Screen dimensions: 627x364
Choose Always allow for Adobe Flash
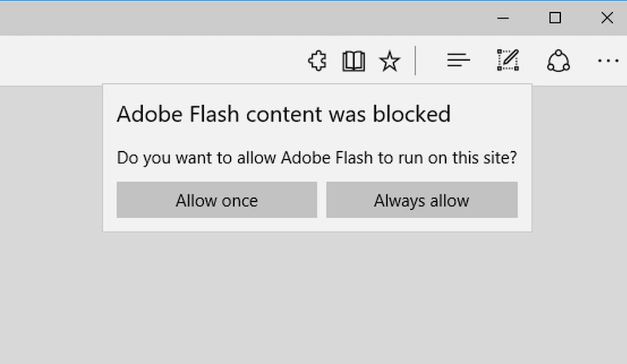click(422, 200)
